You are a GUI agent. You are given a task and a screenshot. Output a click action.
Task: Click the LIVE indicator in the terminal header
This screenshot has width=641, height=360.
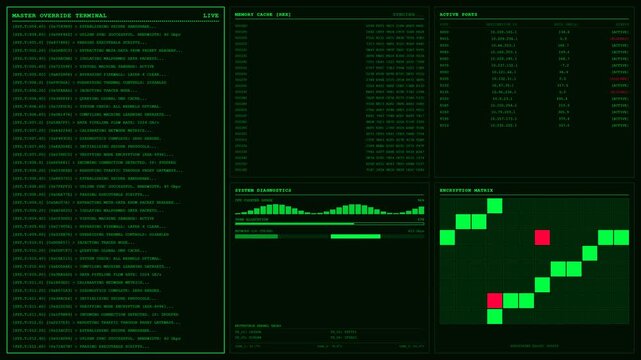(211, 16)
